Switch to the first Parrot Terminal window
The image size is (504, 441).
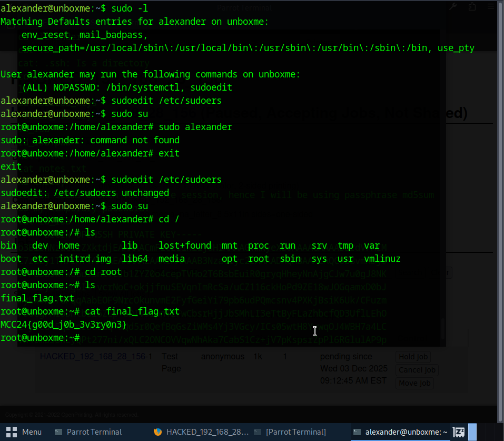click(x=94, y=432)
